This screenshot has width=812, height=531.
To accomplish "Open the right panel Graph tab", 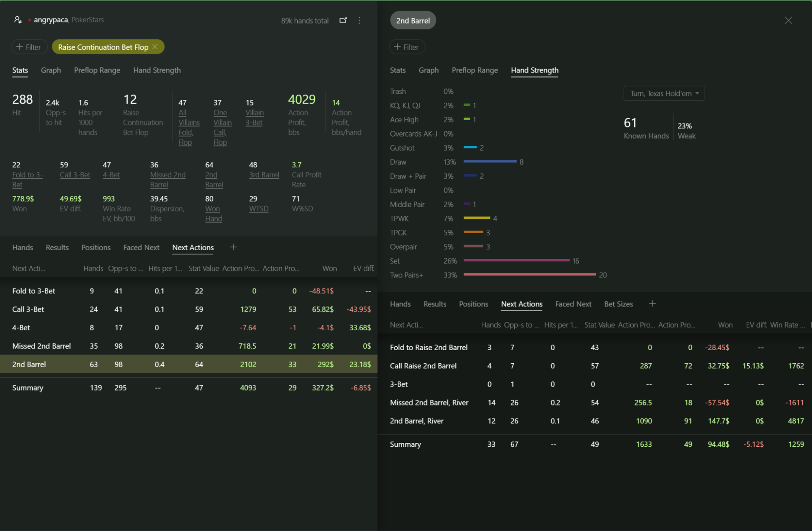I will click(429, 70).
